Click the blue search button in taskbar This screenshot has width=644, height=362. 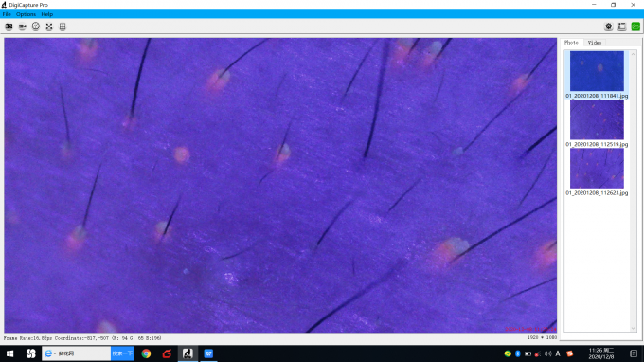pyautogui.click(x=122, y=353)
